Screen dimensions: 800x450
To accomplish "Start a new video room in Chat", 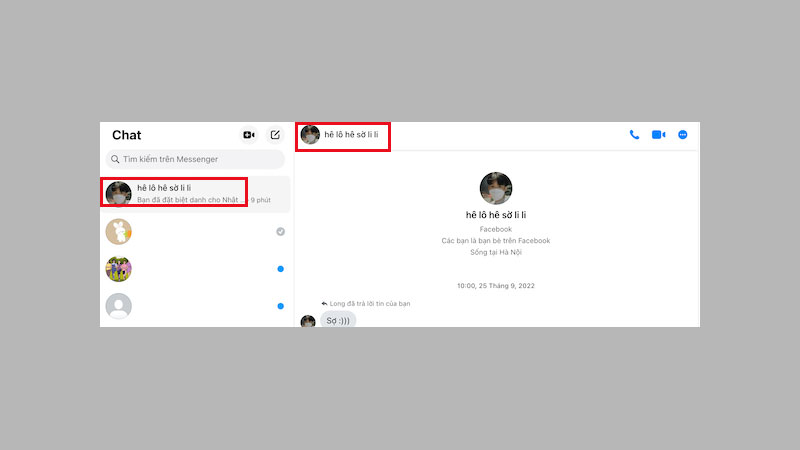I will click(249, 135).
